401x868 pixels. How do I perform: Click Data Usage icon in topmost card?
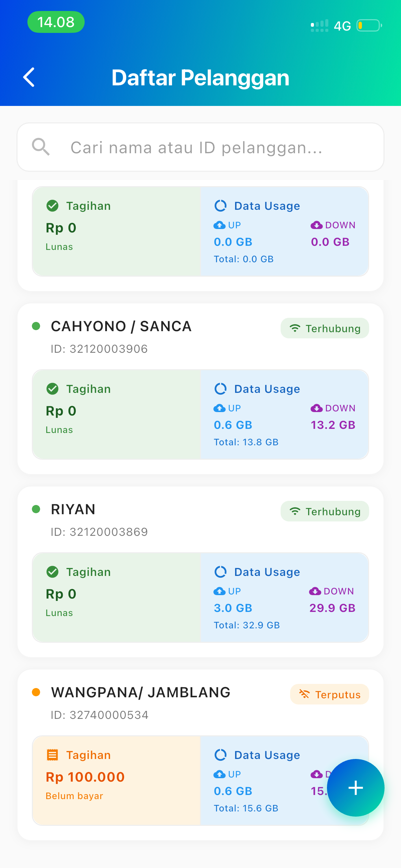220,206
